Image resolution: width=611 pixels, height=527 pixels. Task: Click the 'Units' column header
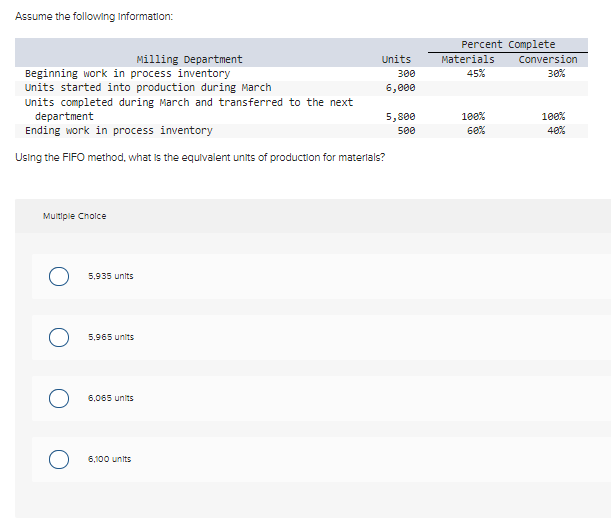point(396,59)
